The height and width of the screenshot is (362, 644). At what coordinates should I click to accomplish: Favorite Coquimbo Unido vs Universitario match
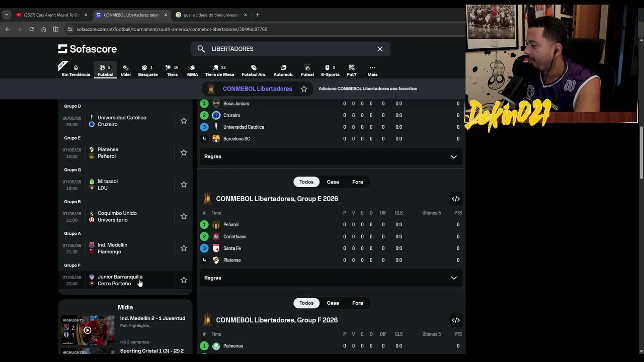coord(184,216)
